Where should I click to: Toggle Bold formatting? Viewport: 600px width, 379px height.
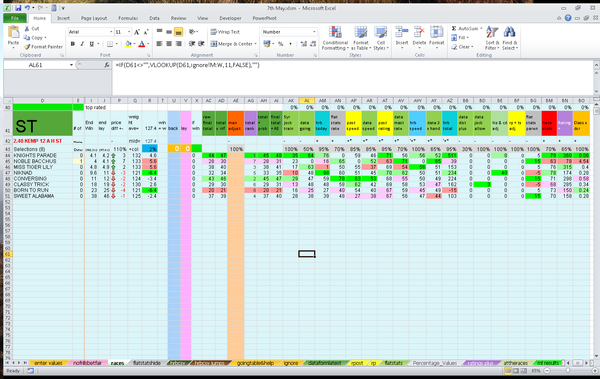(x=73, y=44)
